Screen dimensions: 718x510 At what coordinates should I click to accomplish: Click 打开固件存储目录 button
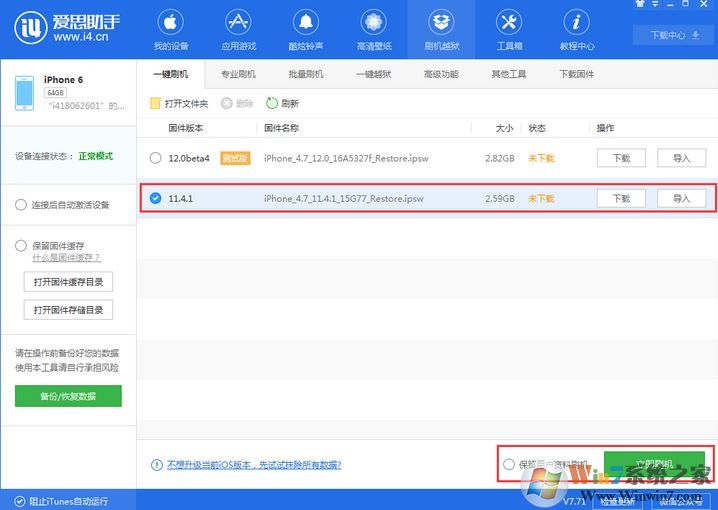click(68, 310)
